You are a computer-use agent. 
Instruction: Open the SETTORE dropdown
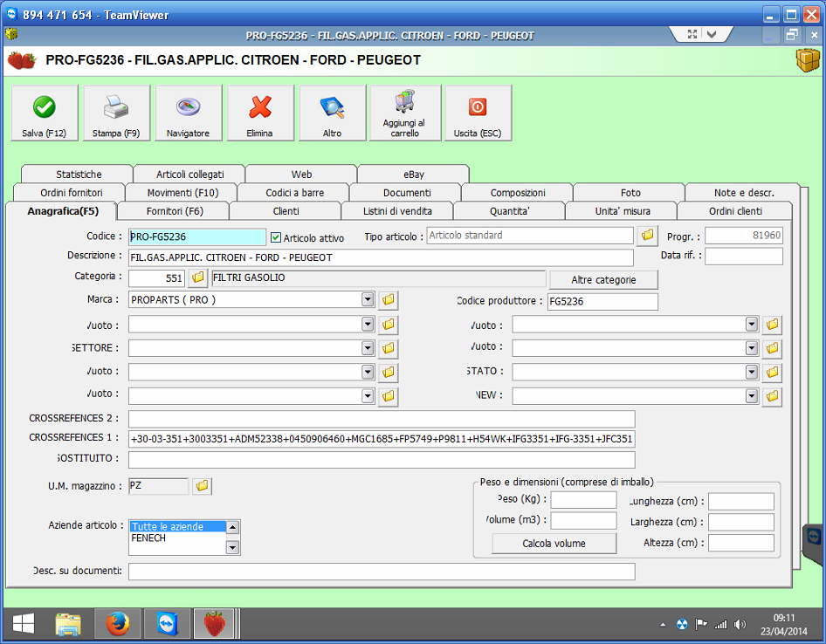pyautogui.click(x=368, y=349)
